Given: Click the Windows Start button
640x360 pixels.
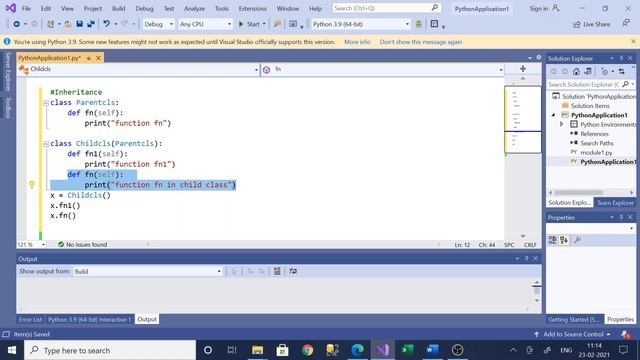Looking at the screenshot, I should (x=12, y=350).
